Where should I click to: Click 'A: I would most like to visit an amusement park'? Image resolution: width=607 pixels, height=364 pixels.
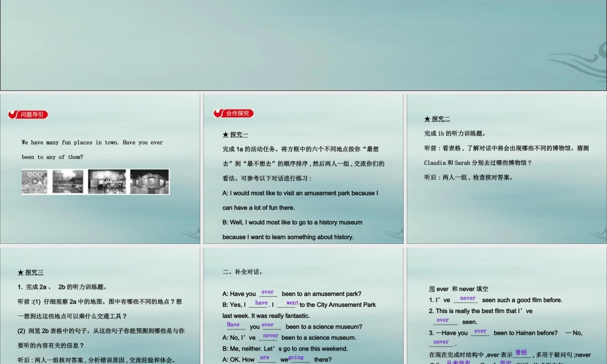(300, 193)
